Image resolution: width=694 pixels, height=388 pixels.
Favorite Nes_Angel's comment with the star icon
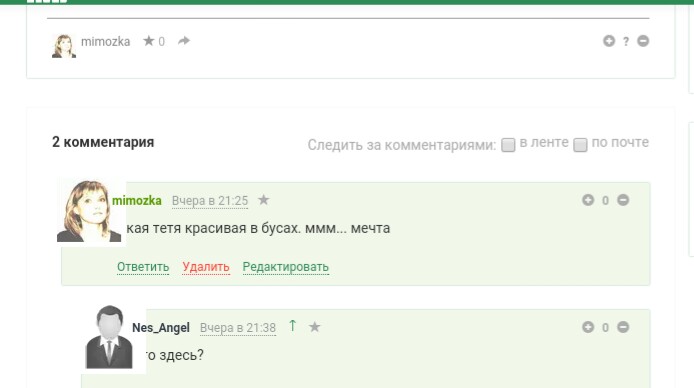pos(315,327)
